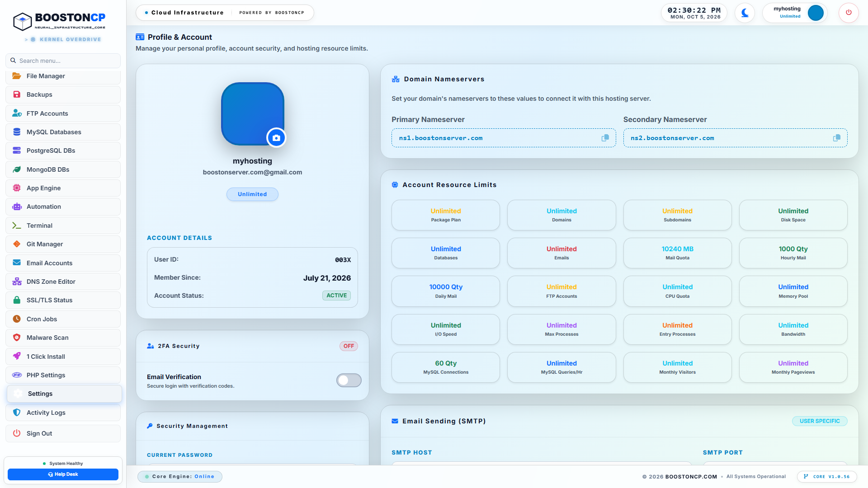Click the 10000 Qty Daily Mail card
868x488 pixels.
tap(446, 291)
